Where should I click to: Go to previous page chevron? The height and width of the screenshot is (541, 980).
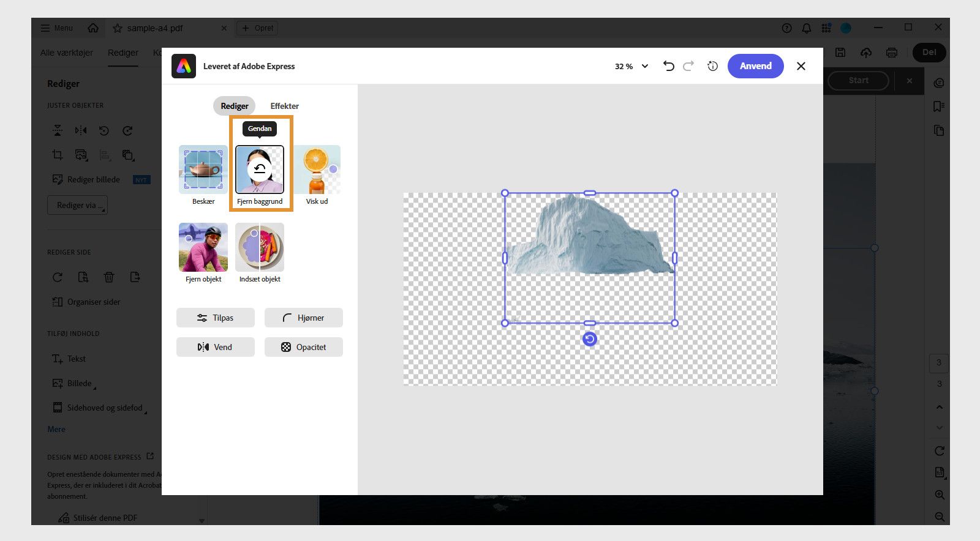coord(940,407)
